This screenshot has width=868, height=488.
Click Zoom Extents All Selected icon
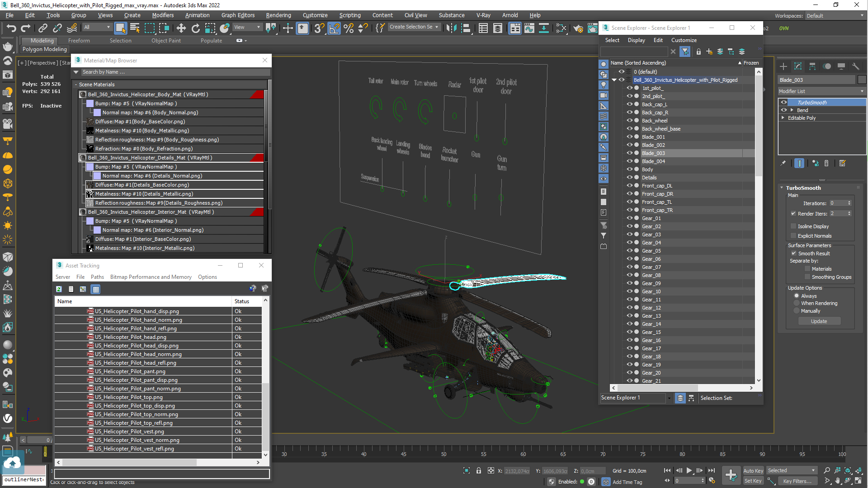(859, 470)
